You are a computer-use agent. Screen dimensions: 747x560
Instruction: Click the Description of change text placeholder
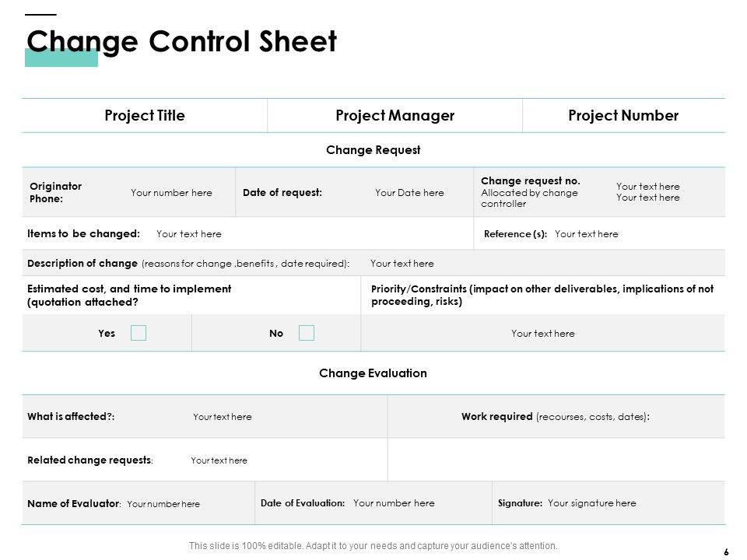click(402, 264)
